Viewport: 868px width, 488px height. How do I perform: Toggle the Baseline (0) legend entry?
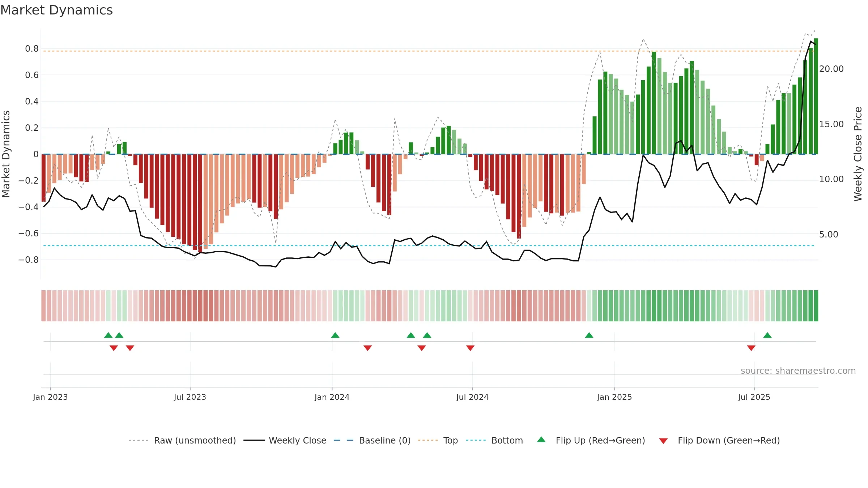point(385,440)
